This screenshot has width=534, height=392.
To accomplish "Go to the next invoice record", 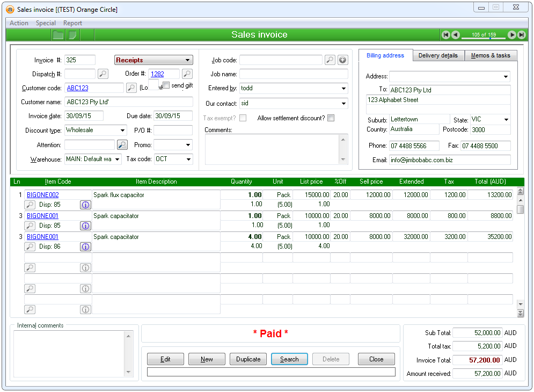I will (x=512, y=35).
